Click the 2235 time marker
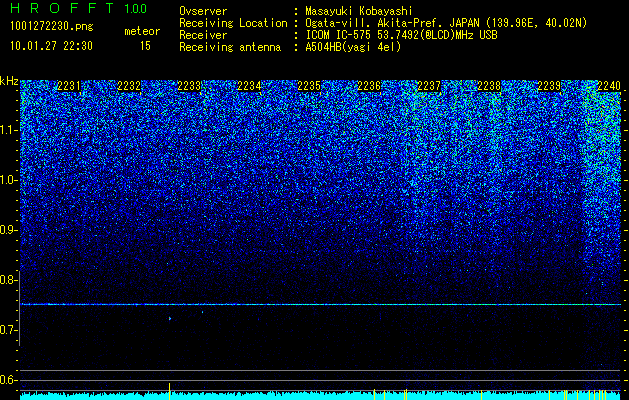The height and width of the screenshot is (400, 629). coord(309,86)
